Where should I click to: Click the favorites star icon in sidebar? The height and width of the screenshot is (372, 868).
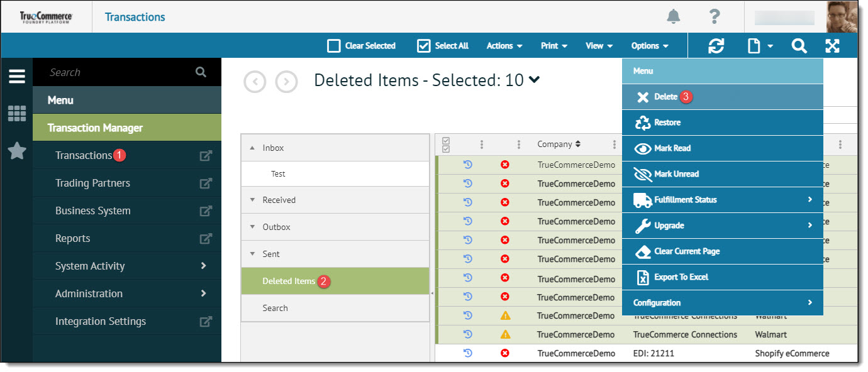tap(17, 151)
